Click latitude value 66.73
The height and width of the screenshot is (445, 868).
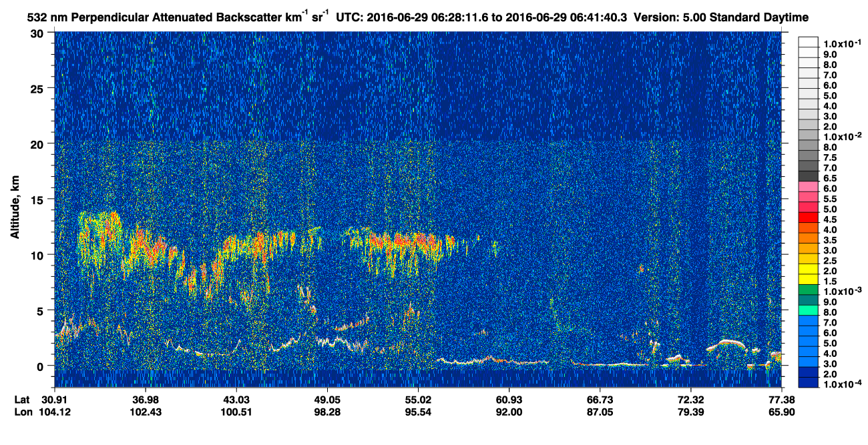point(600,399)
